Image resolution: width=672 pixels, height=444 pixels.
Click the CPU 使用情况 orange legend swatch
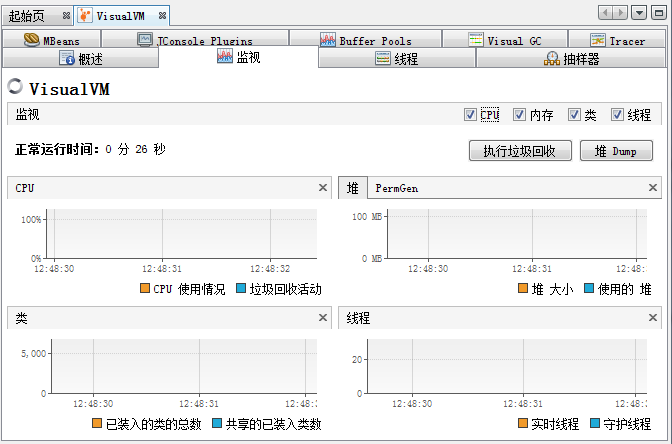click(x=145, y=288)
